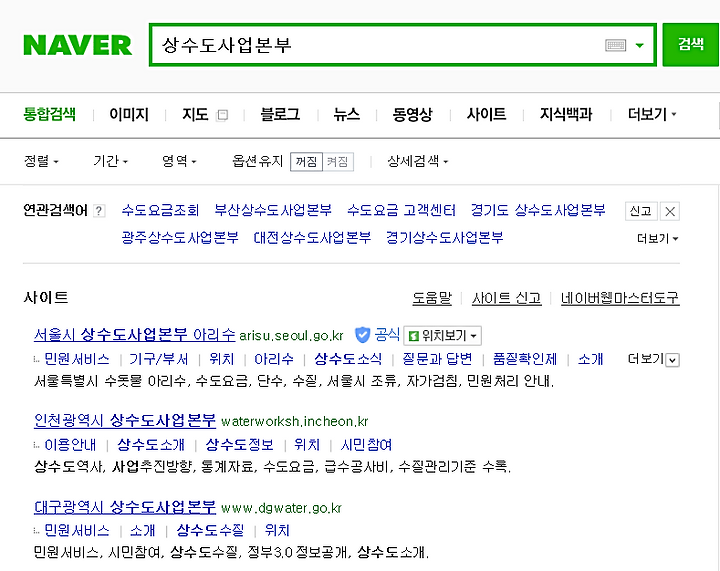Open 대구광역시 상수도사업본부 result

coord(125,507)
